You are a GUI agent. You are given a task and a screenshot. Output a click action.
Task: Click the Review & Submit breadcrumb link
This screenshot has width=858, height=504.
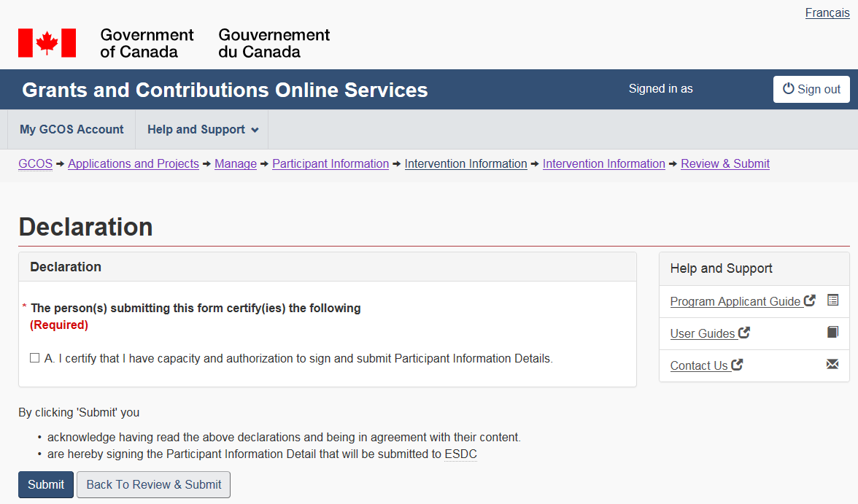coord(724,164)
